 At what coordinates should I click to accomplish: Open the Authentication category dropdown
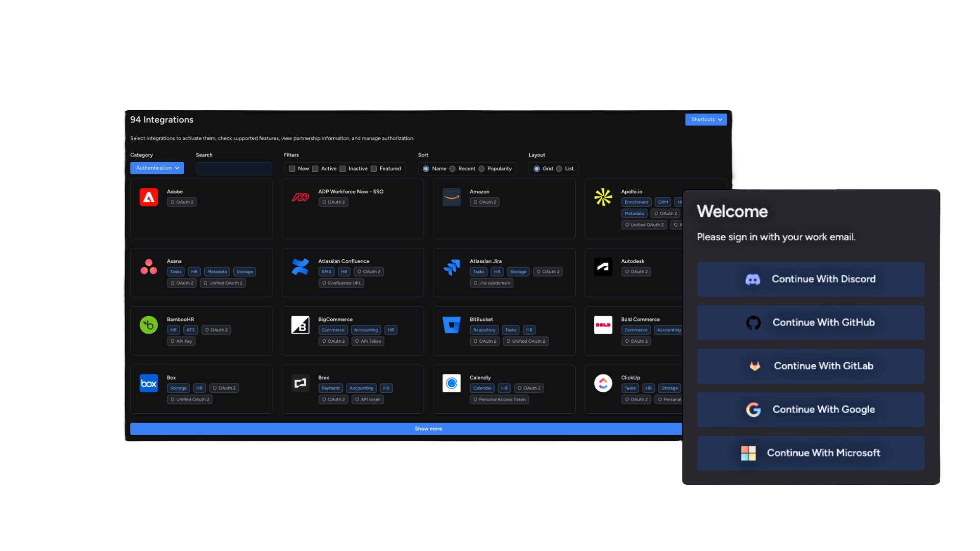[157, 168]
